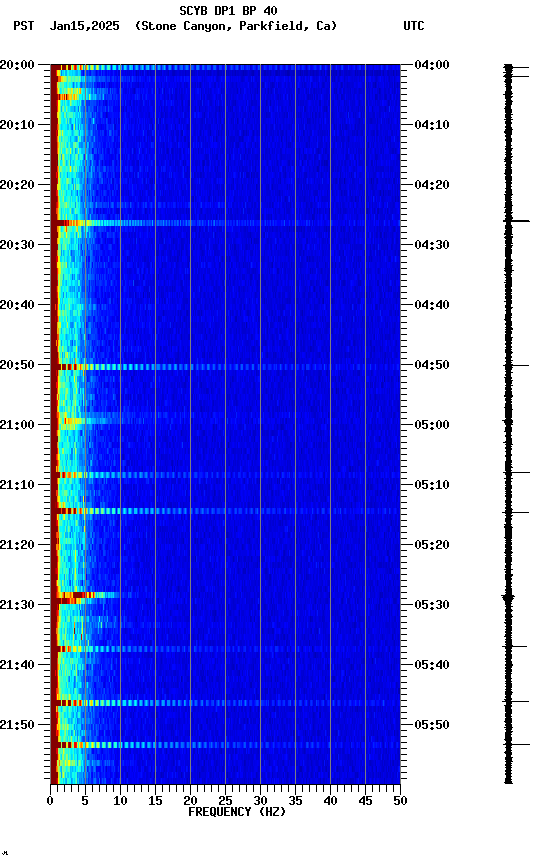This screenshot has height=864, width=552.
Task: Click the PST time label 20:50
Action: pyautogui.click(x=17, y=365)
